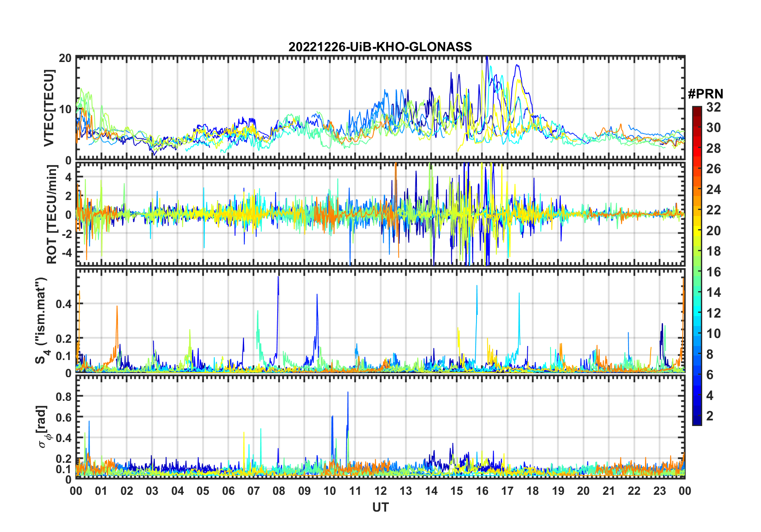Click the sigma-phi plot area

380,426
